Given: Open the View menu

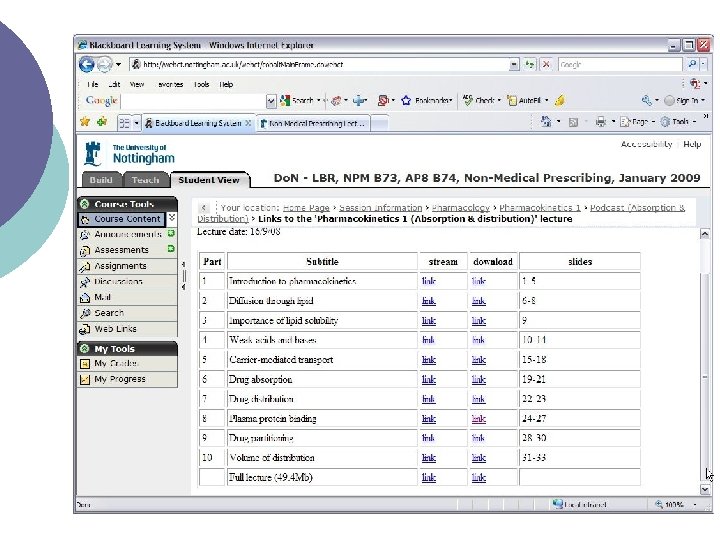Looking at the screenshot, I should pyautogui.click(x=137, y=84).
